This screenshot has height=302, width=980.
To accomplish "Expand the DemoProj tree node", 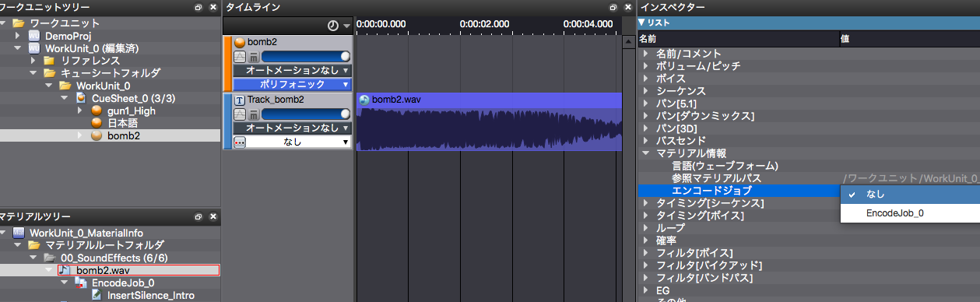I will (x=17, y=35).
